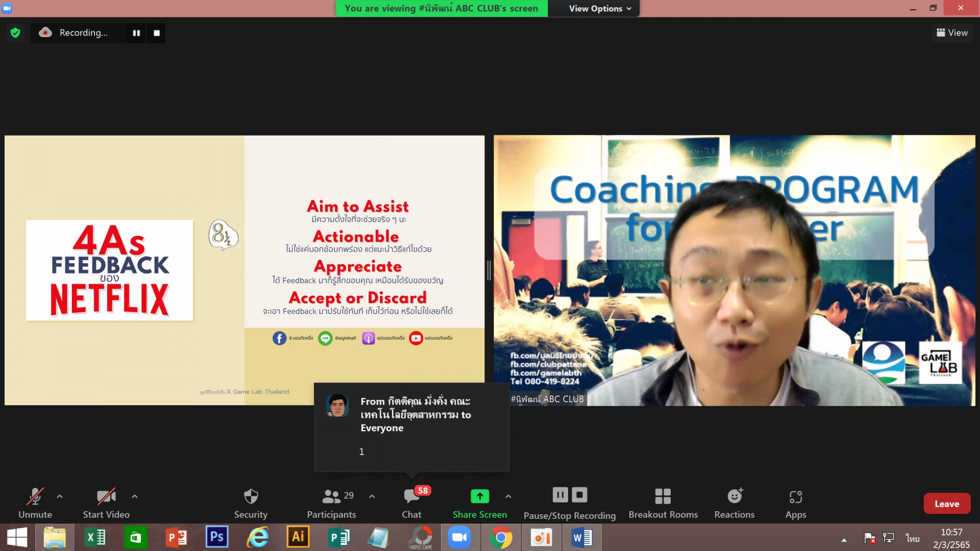Click the chat message preview popup
Viewport: 980px width, 551px height.
411,427
